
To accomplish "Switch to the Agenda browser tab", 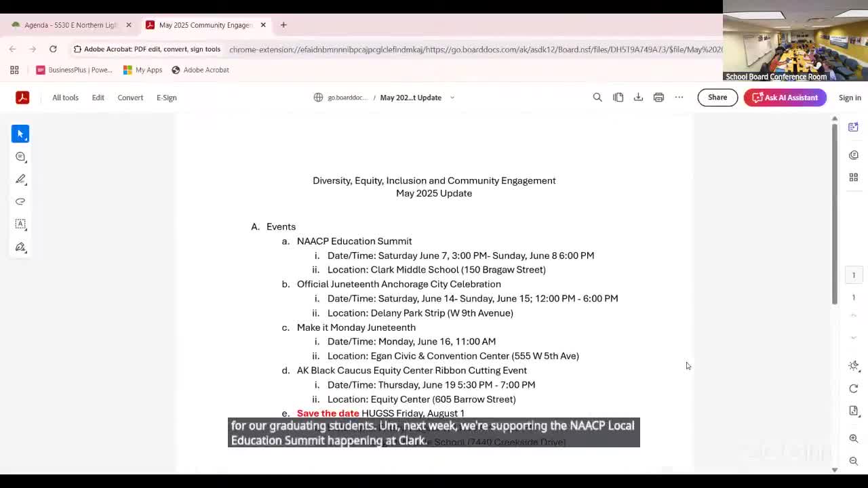I will point(71,25).
